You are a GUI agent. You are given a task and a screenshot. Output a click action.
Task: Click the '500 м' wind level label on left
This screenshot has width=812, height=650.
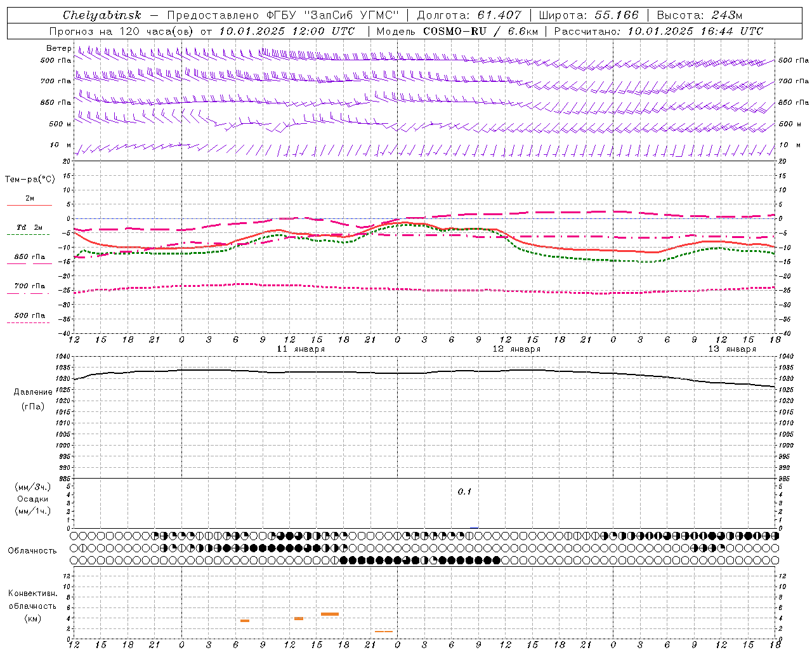point(60,124)
